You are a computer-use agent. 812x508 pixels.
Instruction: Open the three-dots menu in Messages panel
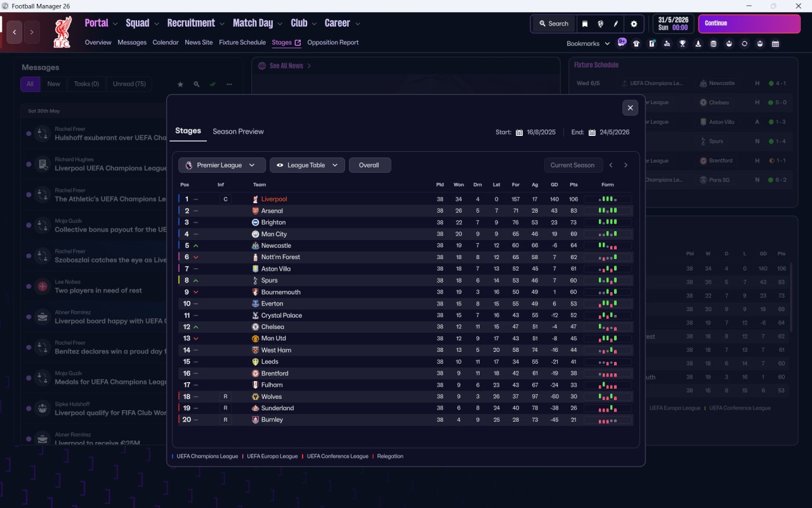(x=229, y=84)
